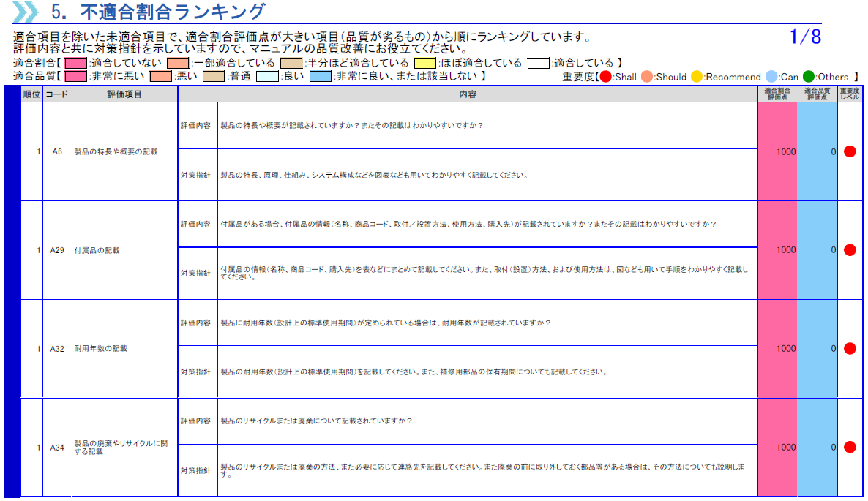Select the pink 非常に悪い quality swatch

click(x=76, y=76)
